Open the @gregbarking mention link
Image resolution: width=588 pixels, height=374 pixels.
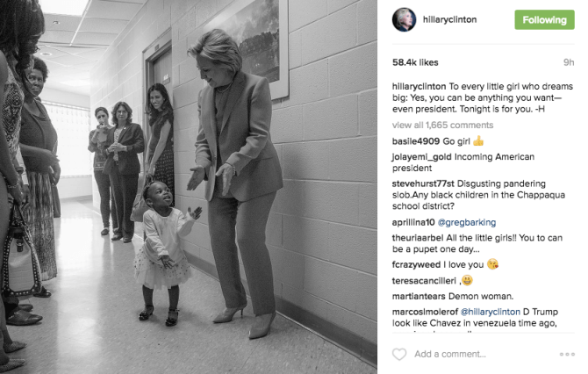coord(467,222)
